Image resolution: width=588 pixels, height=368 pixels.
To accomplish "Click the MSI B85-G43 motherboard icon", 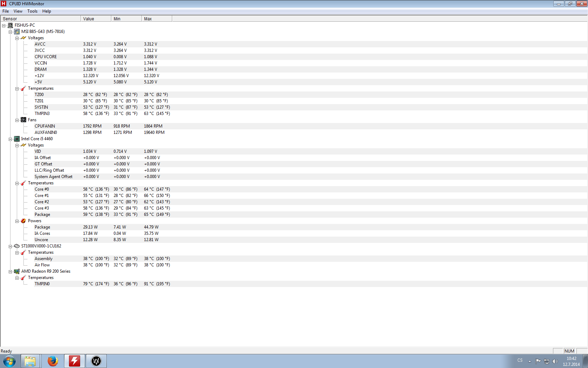I will (16, 32).
